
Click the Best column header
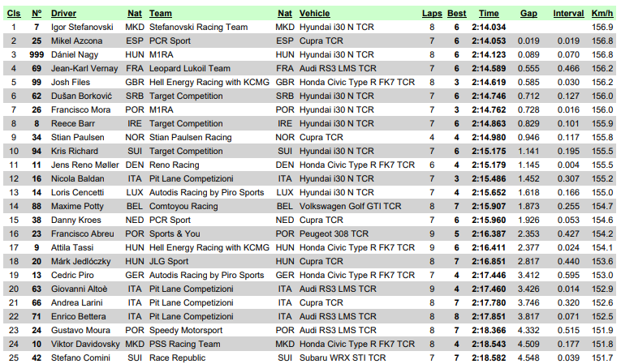click(x=457, y=14)
